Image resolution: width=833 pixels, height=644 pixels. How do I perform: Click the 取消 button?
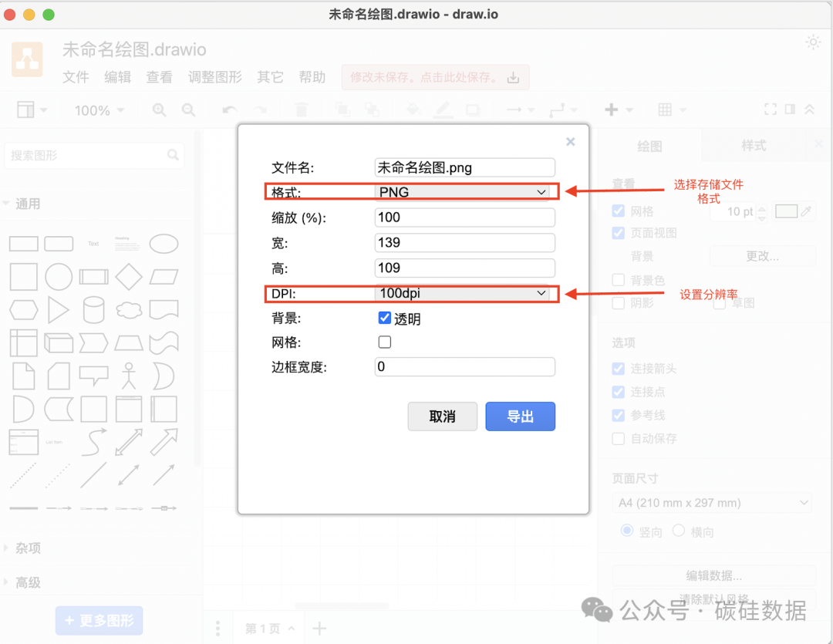coord(442,416)
